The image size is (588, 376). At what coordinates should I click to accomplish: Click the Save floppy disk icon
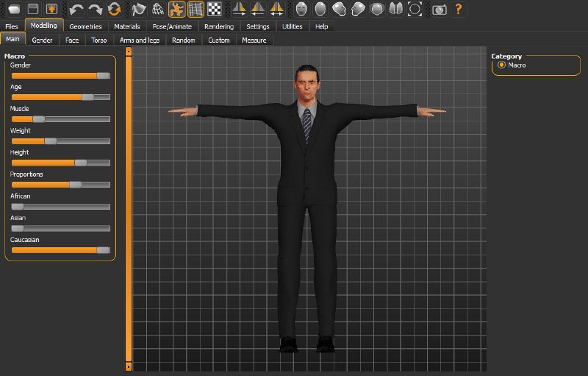pos(33,10)
